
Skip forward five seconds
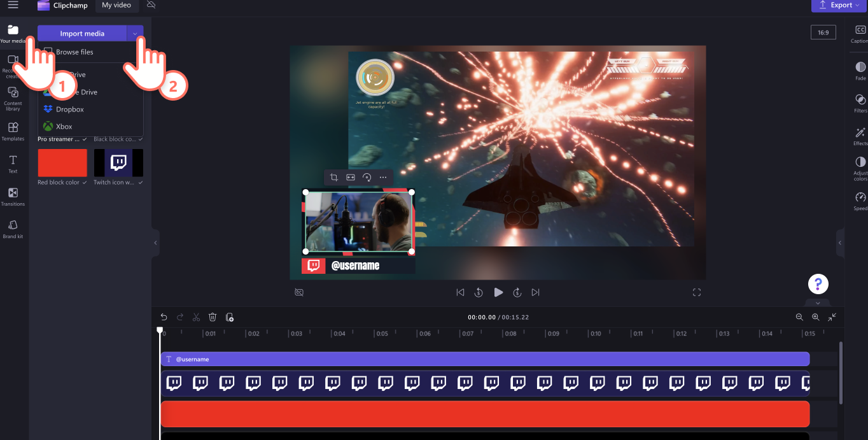pos(517,292)
